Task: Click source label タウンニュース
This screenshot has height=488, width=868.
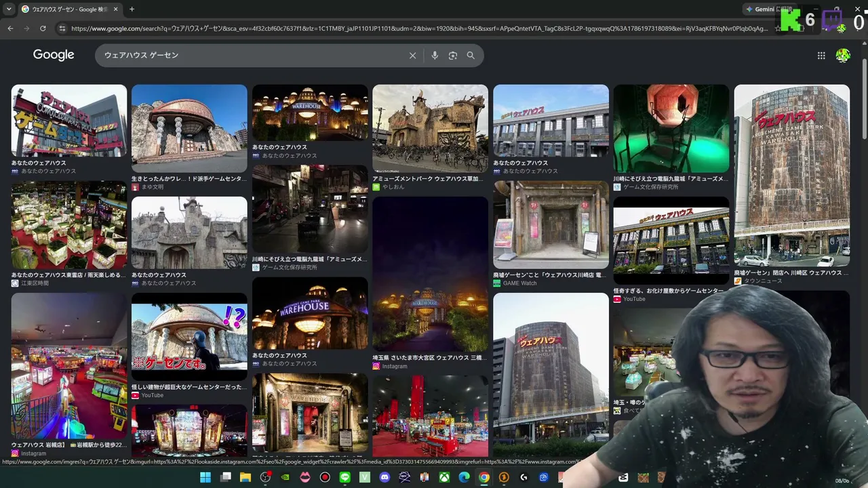Action: [763, 281]
